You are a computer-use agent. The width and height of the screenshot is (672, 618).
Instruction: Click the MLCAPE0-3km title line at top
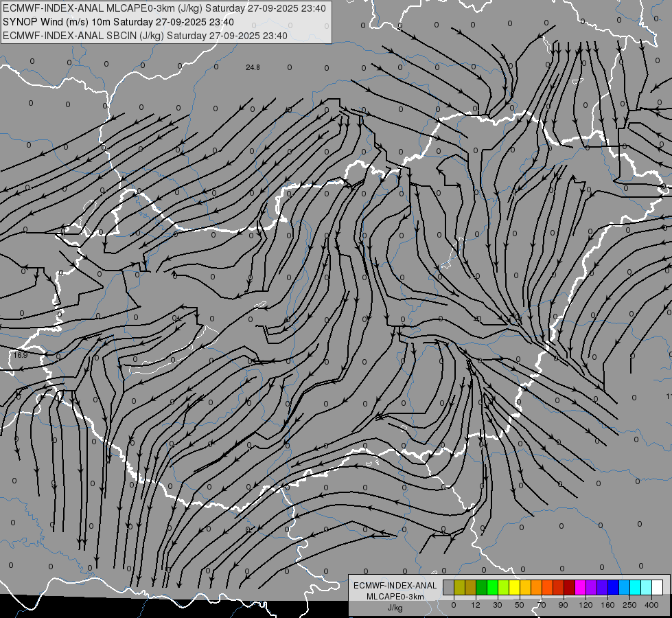[164, 8]
